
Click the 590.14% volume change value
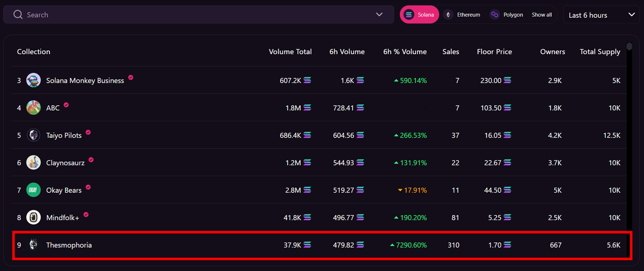413,80
